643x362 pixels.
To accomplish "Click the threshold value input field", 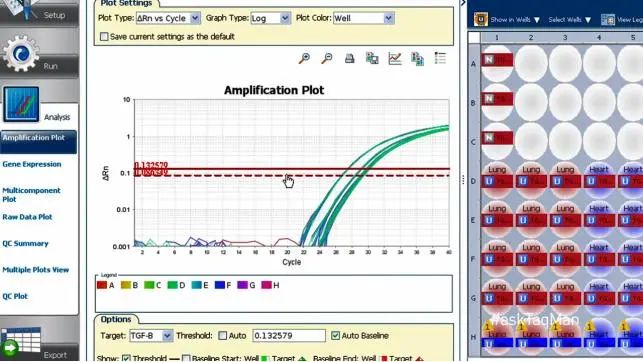I will point(289,335).
